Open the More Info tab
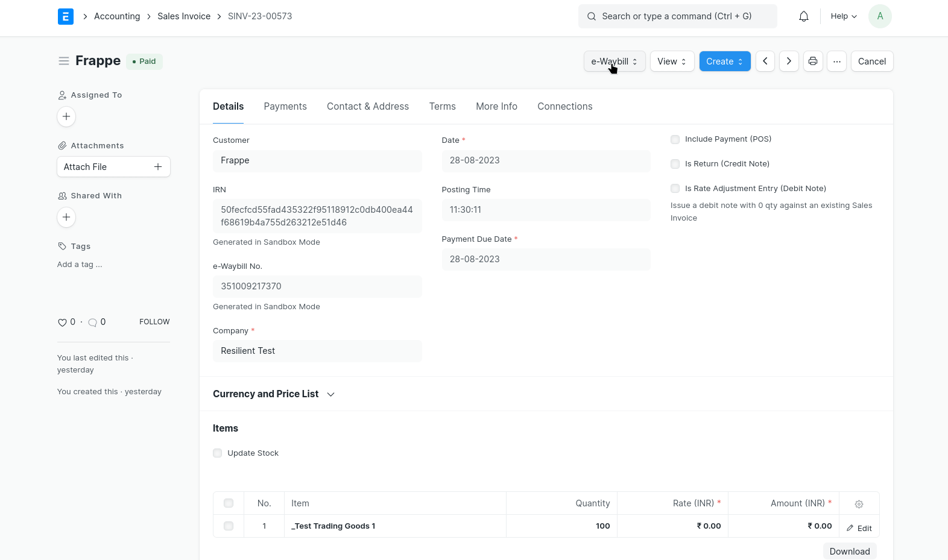 [x=496, y=107]
